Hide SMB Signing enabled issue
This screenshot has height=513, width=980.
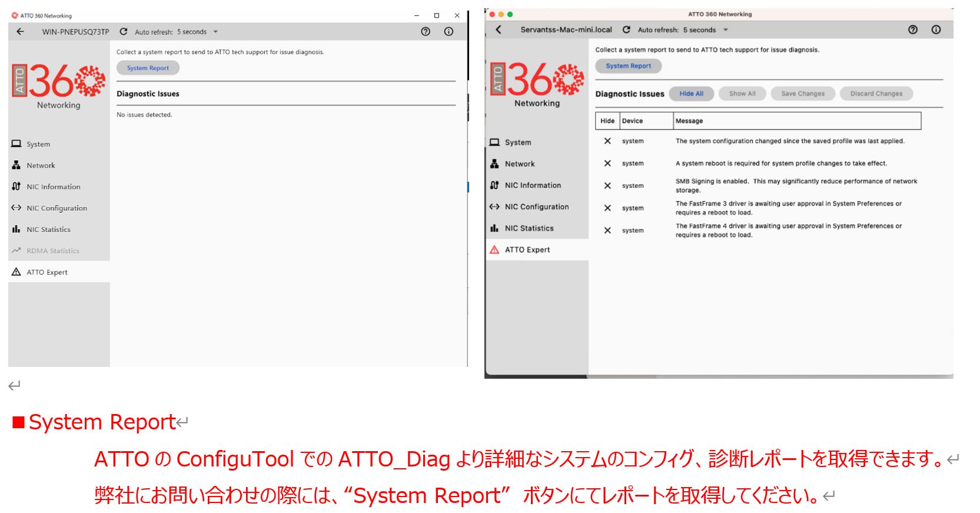607,186
